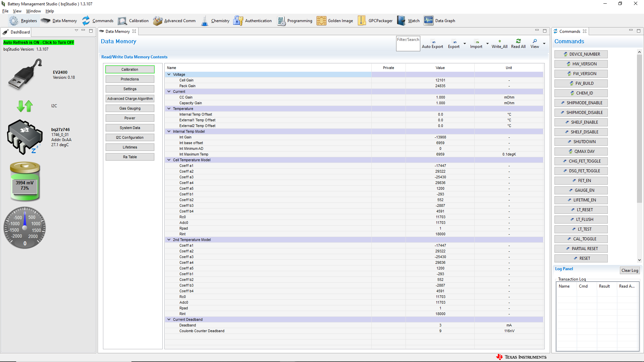Open the Watch icon
Viewport: 644px width, 362px height.
tap(401, 21)
